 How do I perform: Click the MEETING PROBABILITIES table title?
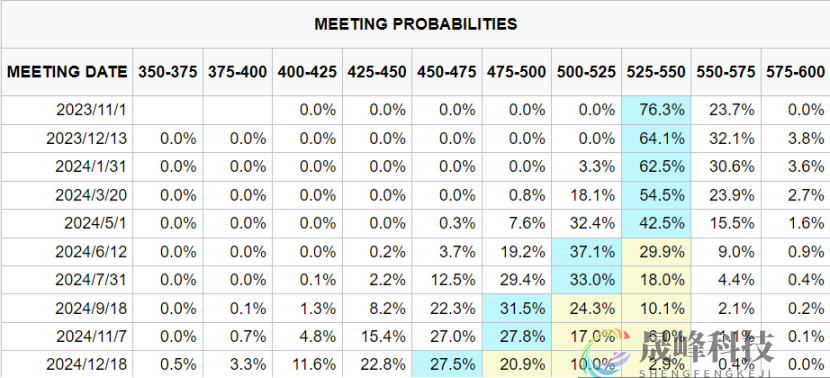(x=416, y=24)
